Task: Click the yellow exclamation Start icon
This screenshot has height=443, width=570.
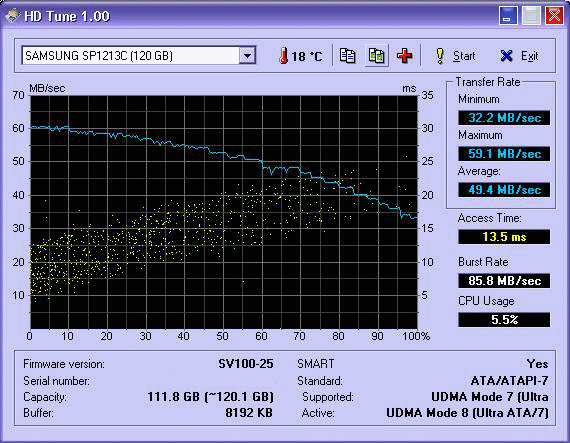Action: [440, 56]
